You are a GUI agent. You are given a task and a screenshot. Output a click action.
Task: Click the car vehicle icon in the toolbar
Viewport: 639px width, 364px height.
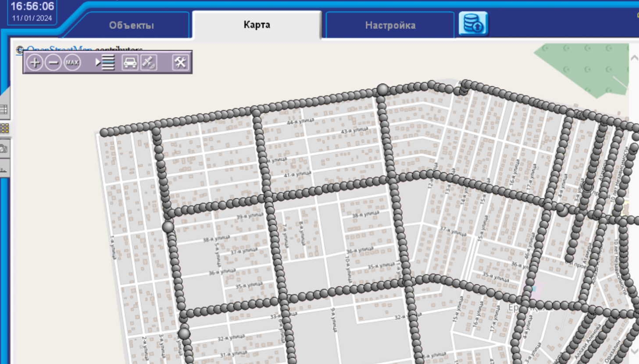pyautogui.click(x=130, y=63)
